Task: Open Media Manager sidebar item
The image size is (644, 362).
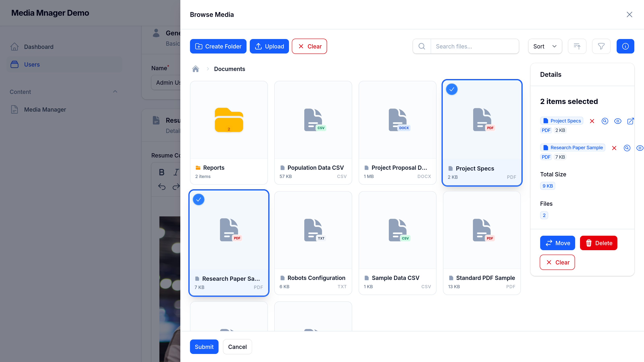Action: 45,109
